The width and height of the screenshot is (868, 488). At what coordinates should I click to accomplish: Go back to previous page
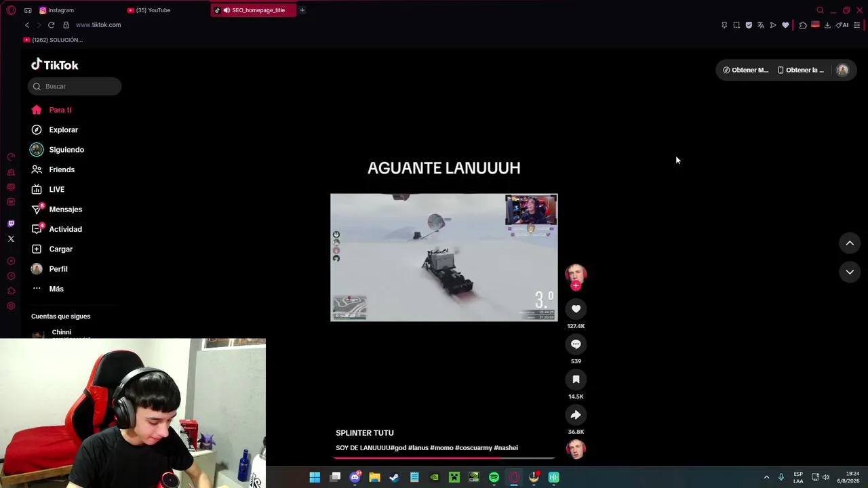tap(27, 25)
